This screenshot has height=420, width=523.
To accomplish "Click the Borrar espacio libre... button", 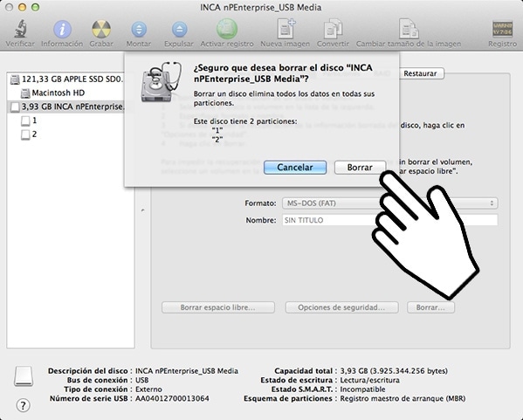I will coord(218,307).
